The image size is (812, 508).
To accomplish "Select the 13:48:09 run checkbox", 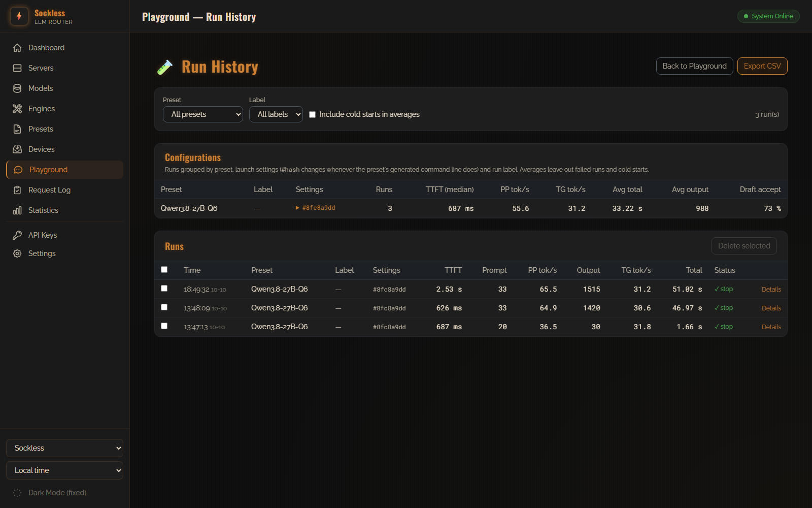I will (x=164, y=307).
